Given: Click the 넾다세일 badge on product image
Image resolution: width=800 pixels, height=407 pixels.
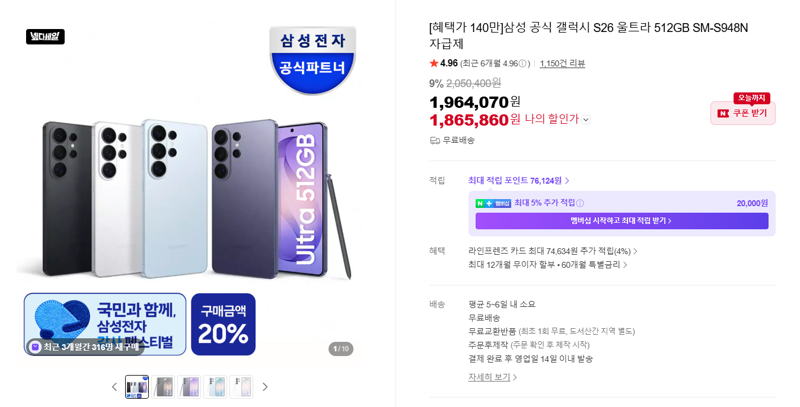Looking at the screenshot, I should tap(45, 37).
